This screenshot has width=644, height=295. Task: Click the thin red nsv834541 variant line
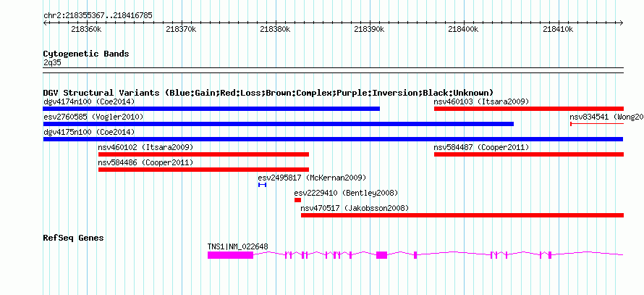pos(597,124)
